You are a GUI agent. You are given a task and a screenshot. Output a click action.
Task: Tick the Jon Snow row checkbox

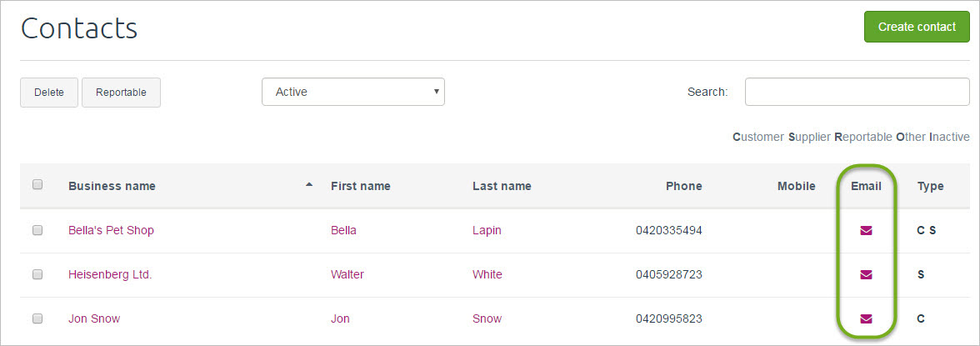click(x=37, y=318)
